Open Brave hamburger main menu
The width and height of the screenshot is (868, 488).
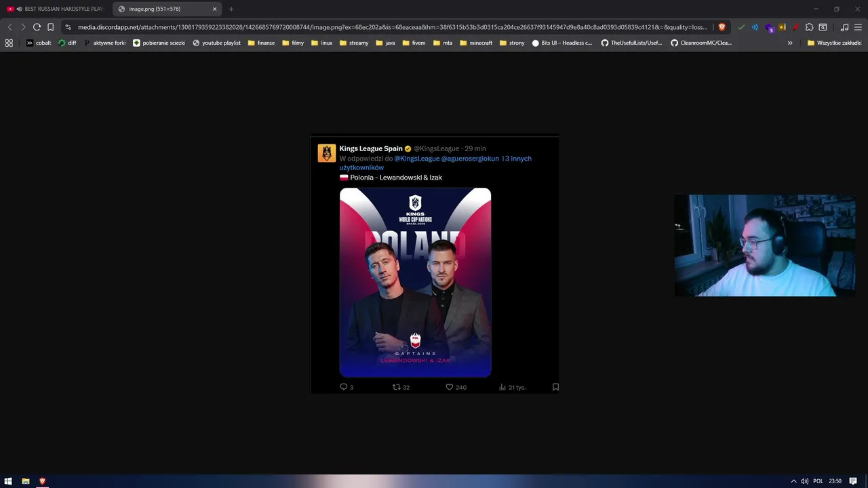coord(858,27)
